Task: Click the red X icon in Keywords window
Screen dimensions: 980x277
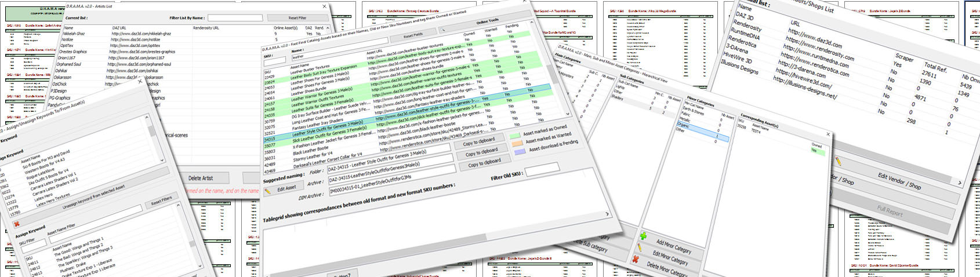Action: click(16, 224)
